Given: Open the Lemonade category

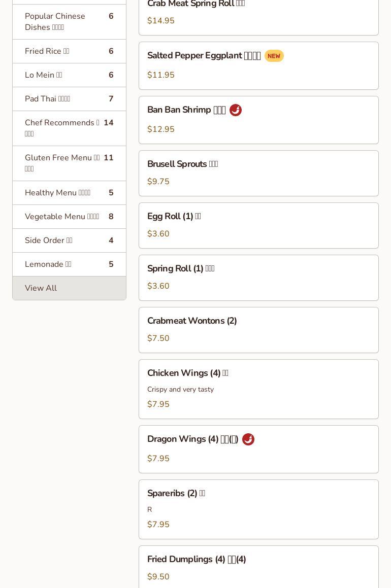Looking at the screenshot, I should (x=69, y=264).
